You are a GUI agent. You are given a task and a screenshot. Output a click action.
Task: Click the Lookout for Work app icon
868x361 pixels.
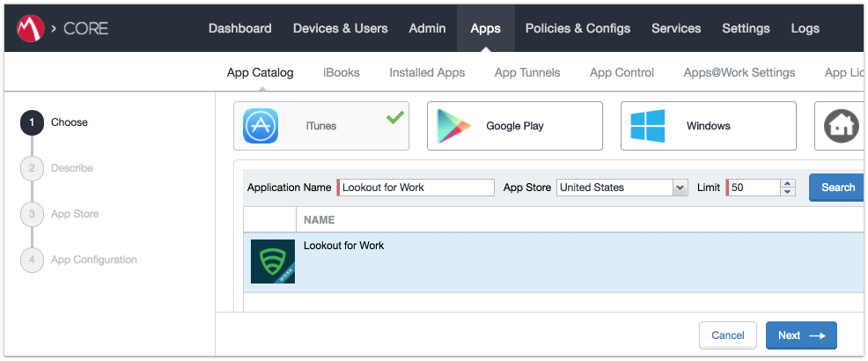pos(273,262)
